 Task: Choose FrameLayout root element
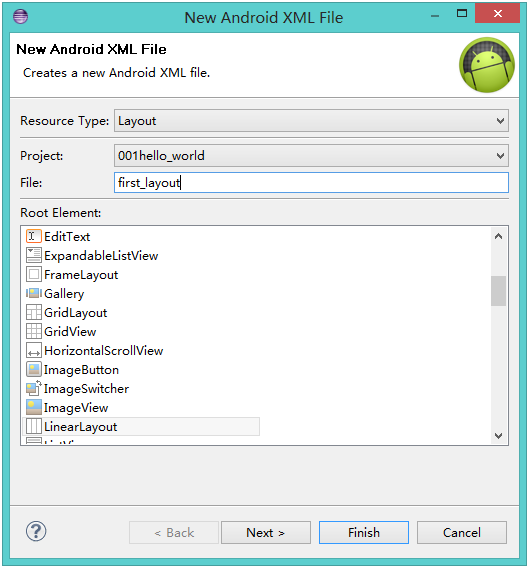point(81,275)
